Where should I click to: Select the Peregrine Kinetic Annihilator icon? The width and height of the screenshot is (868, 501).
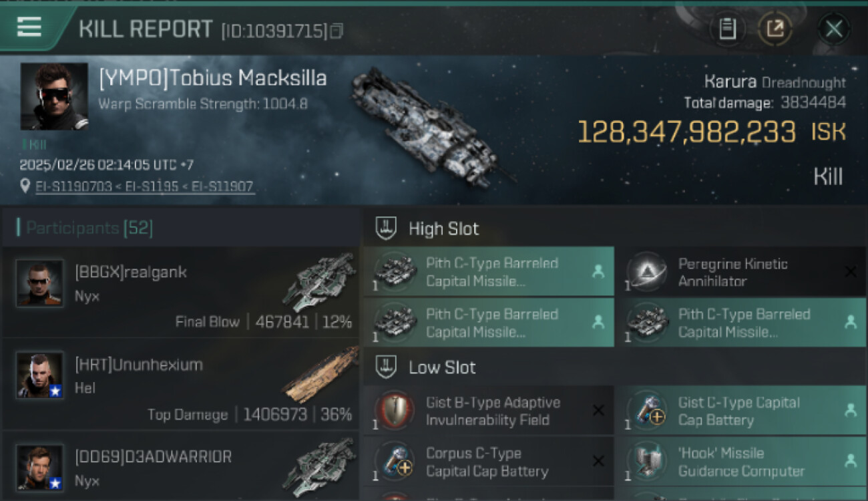(x=644, y=272)
